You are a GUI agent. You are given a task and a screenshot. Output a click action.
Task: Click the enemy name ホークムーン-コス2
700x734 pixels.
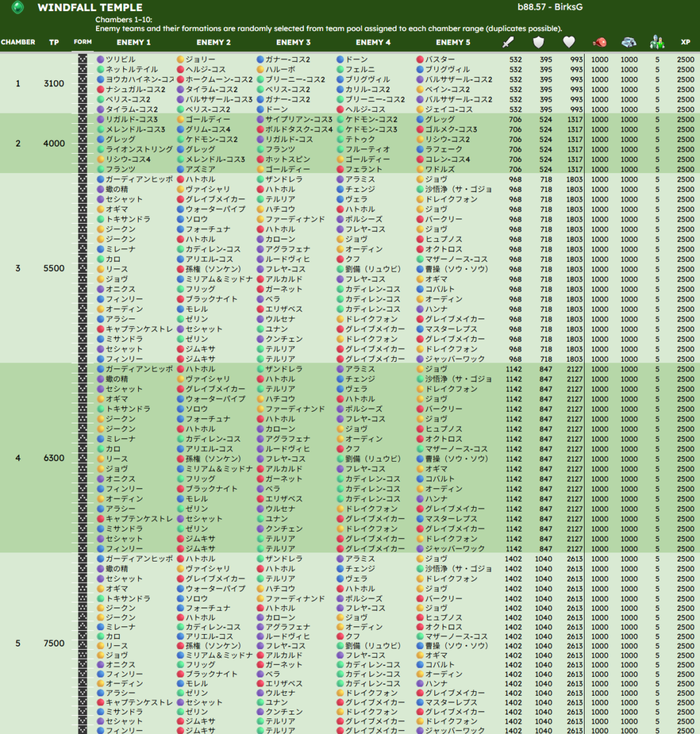(218, 80)
